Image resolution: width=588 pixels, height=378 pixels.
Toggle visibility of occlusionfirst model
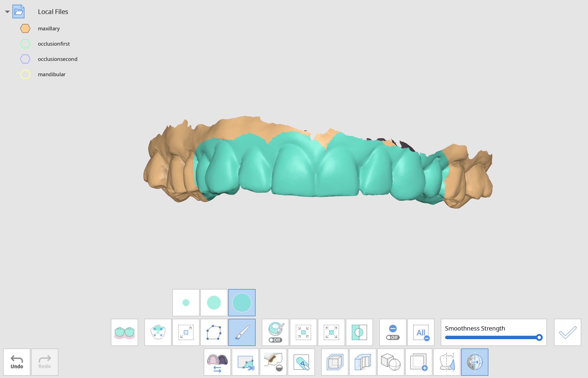coord(25,44)
